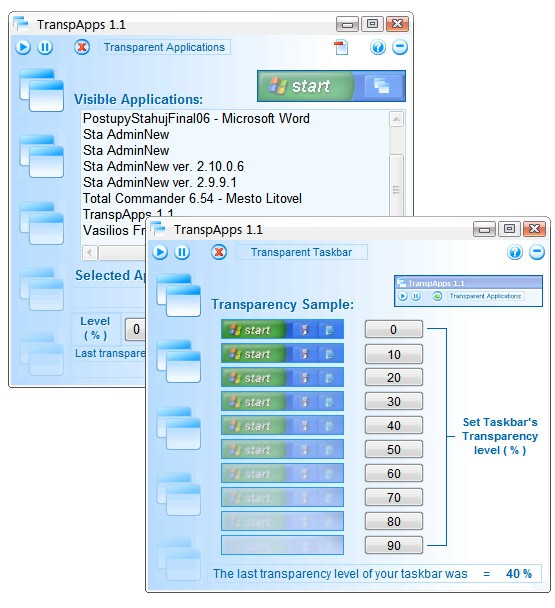Click minus icon in Transparent Applications window
The image size is (555, 608).
tap(399, 47)
